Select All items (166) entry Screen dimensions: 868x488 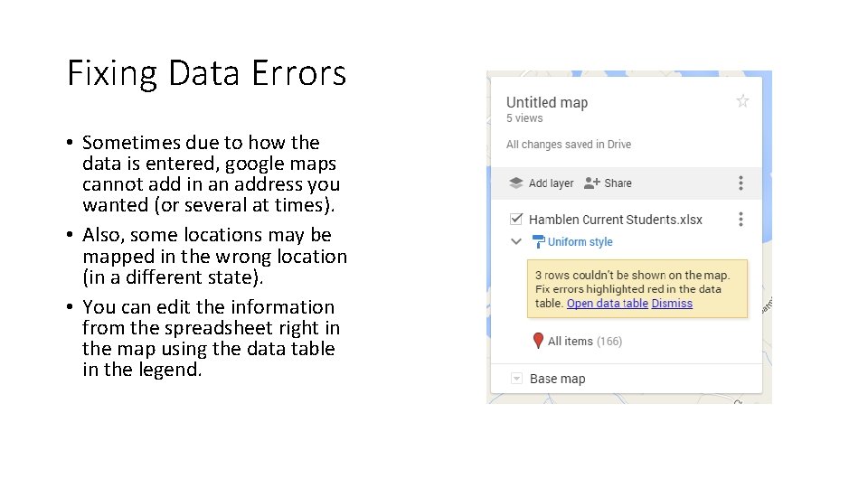(585, 342)
